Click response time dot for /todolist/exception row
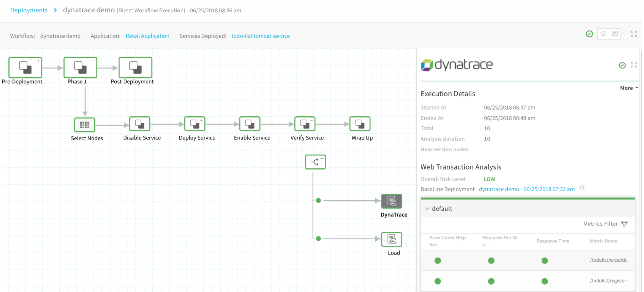Image resolution: width=644 pixels, height=292 pixels. 545,260
